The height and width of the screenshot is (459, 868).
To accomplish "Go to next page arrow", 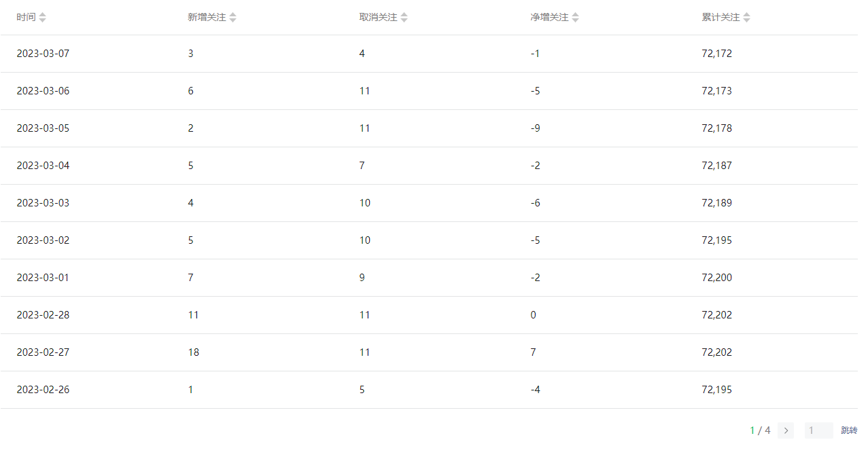I will pyautogui.click(x=786, y=430).
